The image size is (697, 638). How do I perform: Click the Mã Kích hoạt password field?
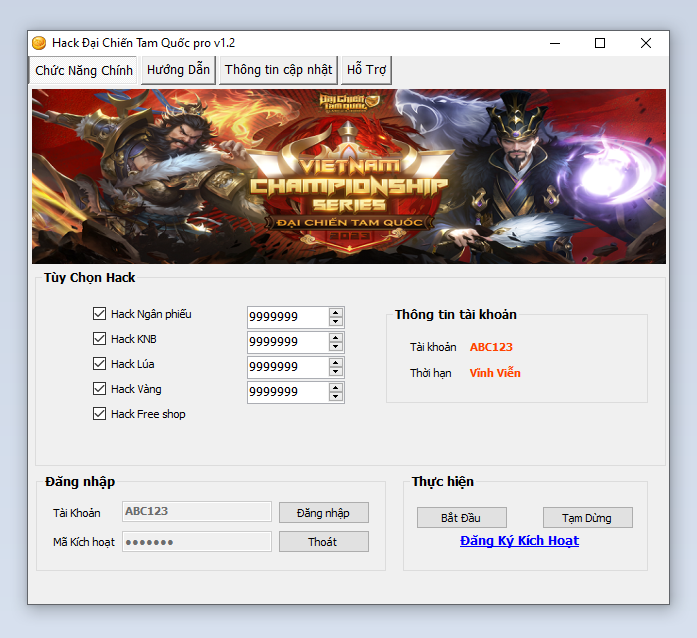point(196,541)
